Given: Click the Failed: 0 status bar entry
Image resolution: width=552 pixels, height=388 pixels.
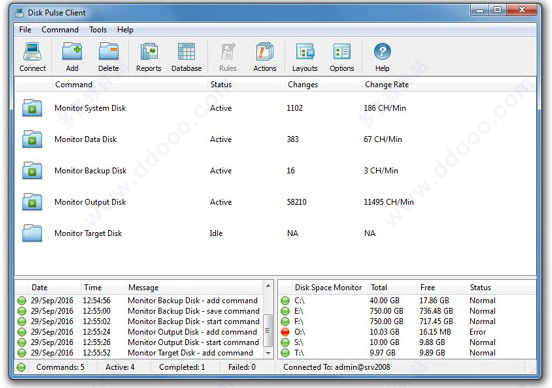Looking at the screenshot, I should pyautogui.click(x=242, y=367).
